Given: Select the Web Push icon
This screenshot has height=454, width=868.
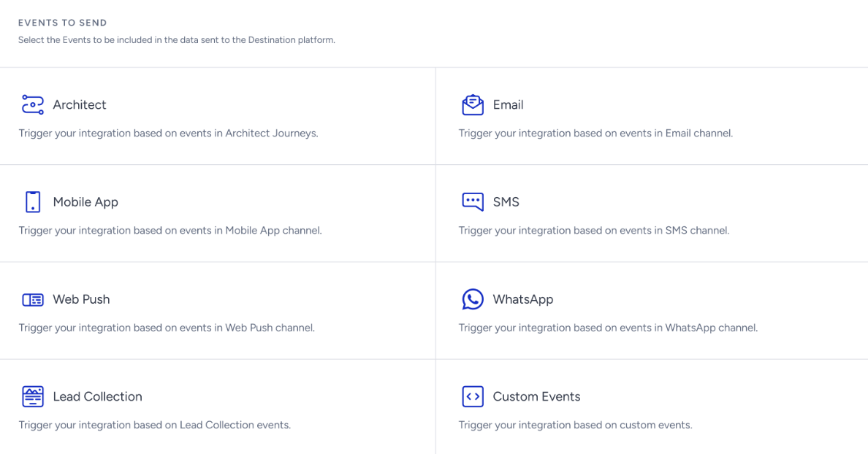Looking at the screenshot, I should [x=33, y=300].
